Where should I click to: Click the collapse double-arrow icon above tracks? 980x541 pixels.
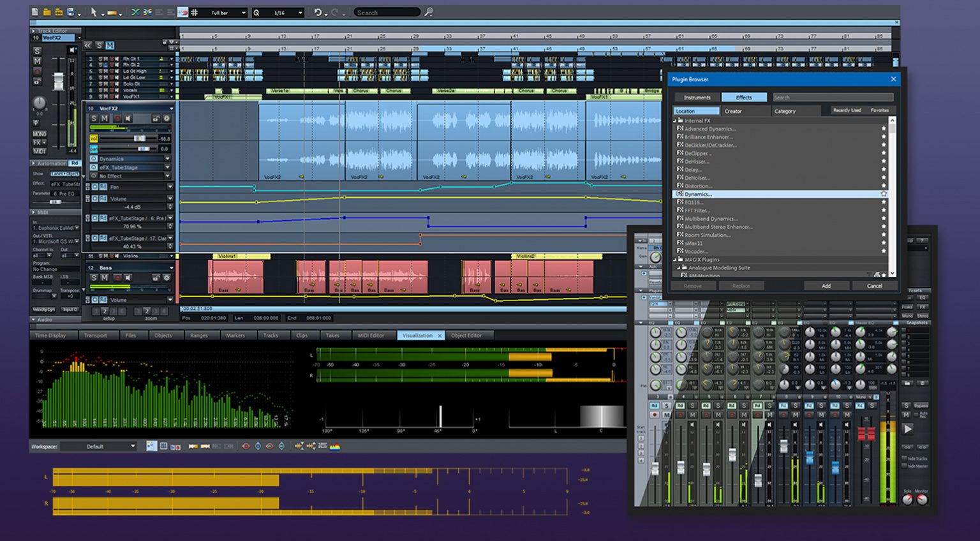pyautogui.click(x=88, y=45)
